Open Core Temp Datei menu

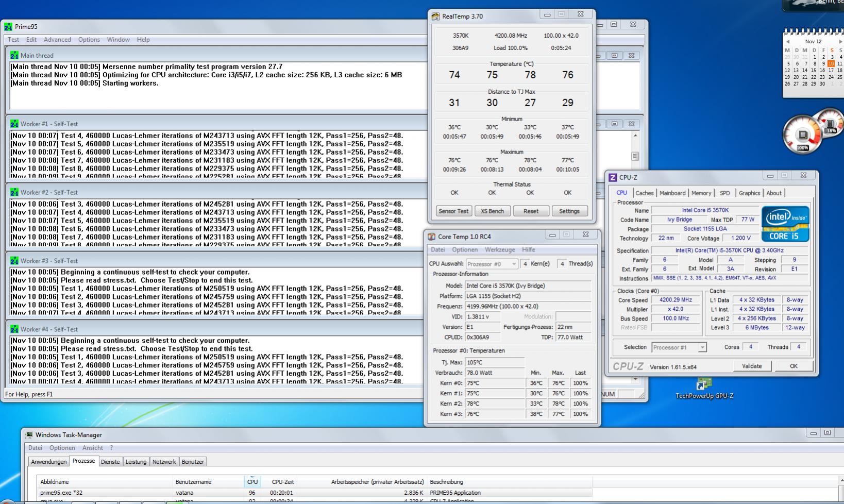point(438,250)
